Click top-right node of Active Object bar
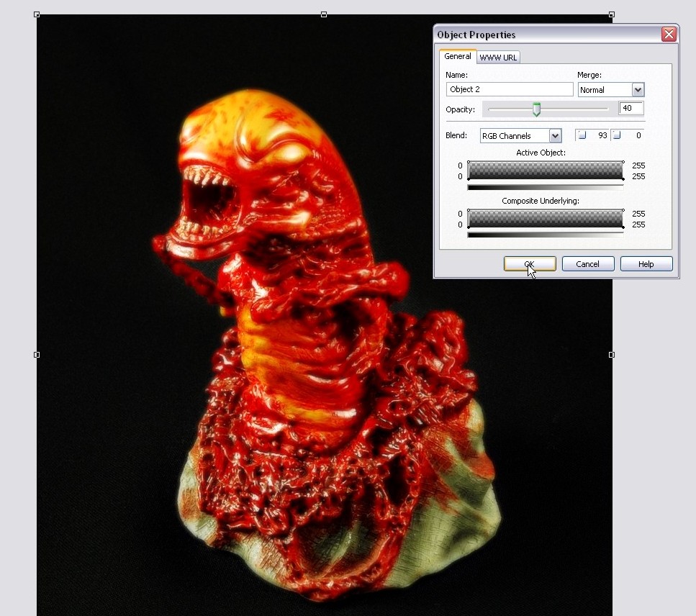Viewport: 696px width, 616px height. 623,162
